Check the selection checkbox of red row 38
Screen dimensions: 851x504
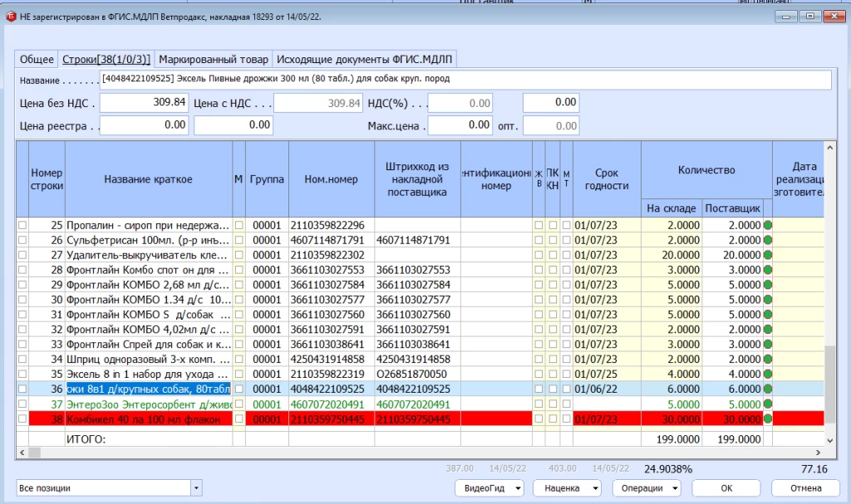click(x=22, y=418)
